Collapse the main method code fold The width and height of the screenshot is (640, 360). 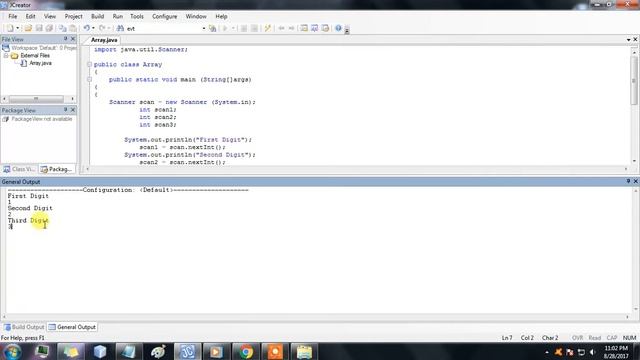click(89, 80)
